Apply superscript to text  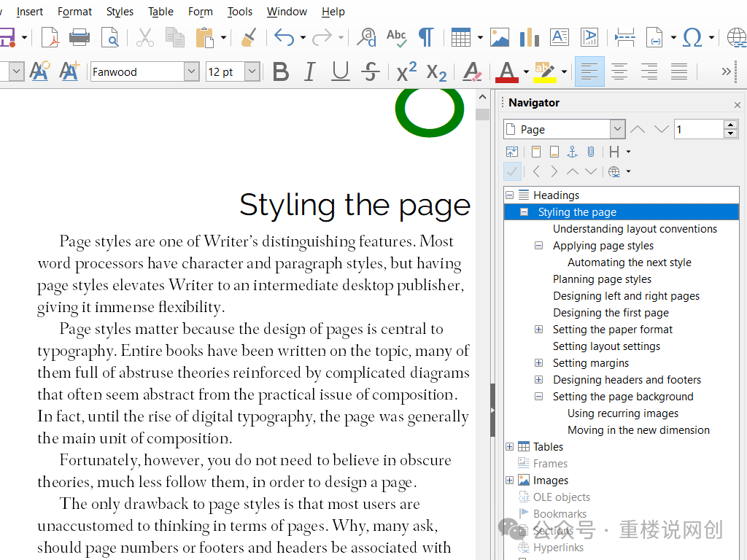click(x=406, y=72)
